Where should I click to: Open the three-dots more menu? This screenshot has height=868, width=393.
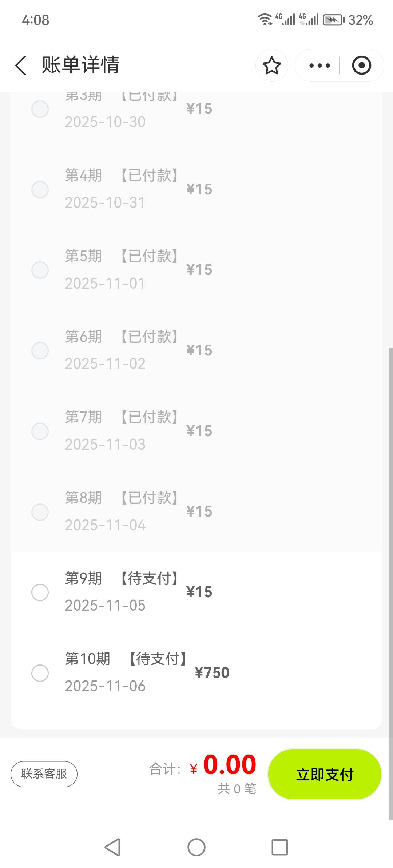[x=319, y=65]
